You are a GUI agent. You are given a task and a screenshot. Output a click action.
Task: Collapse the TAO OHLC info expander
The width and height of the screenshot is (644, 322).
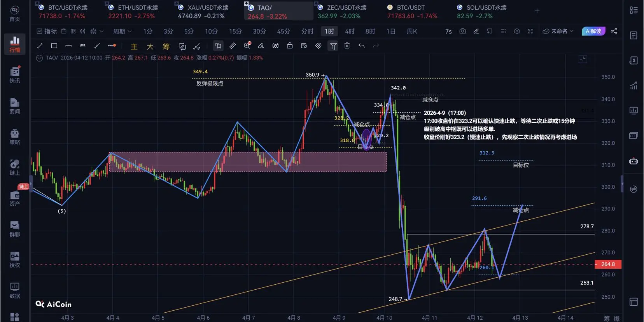click(39, 58)
